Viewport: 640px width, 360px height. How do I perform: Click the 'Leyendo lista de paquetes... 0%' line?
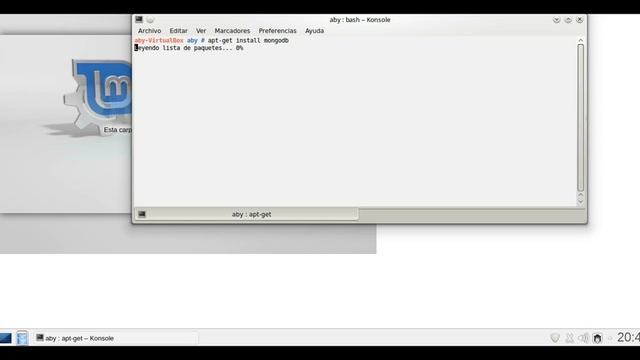click(189, 48)
